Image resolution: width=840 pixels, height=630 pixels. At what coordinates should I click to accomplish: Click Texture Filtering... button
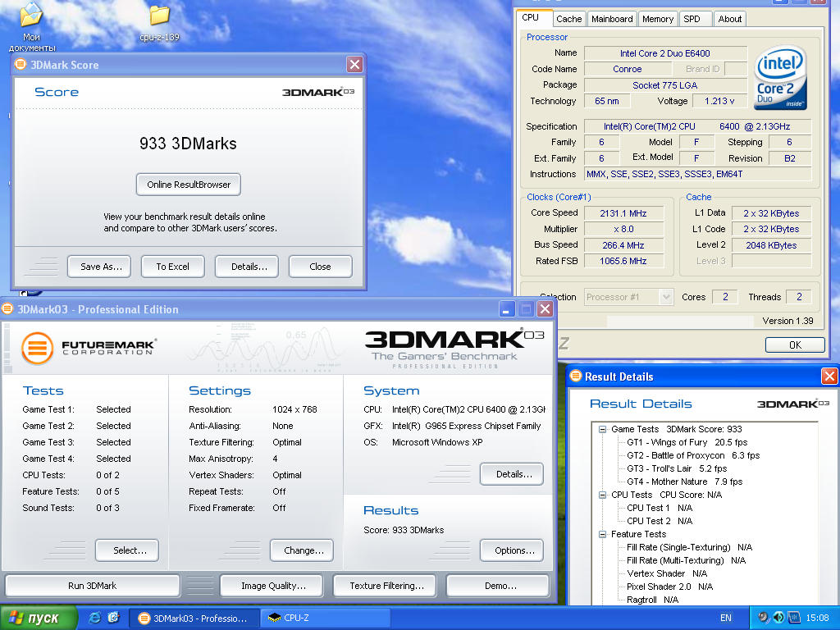point(386,586)
